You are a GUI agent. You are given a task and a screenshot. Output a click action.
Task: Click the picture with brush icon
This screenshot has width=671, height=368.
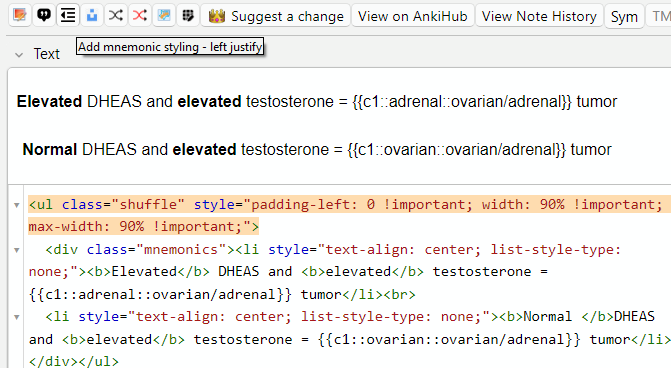click(x=164, y=16)
